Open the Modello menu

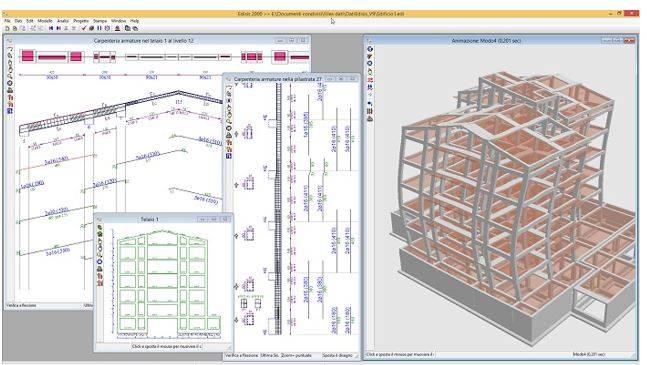point(45,21)
